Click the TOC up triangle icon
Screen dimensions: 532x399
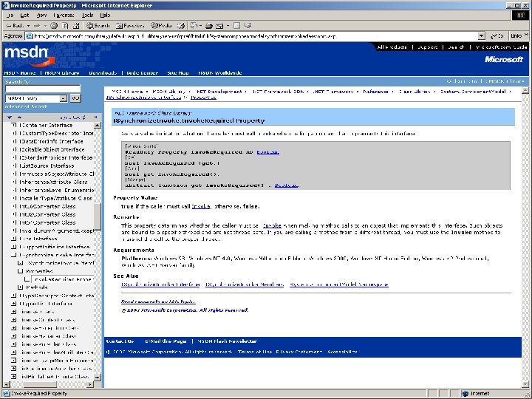[19, 117]
